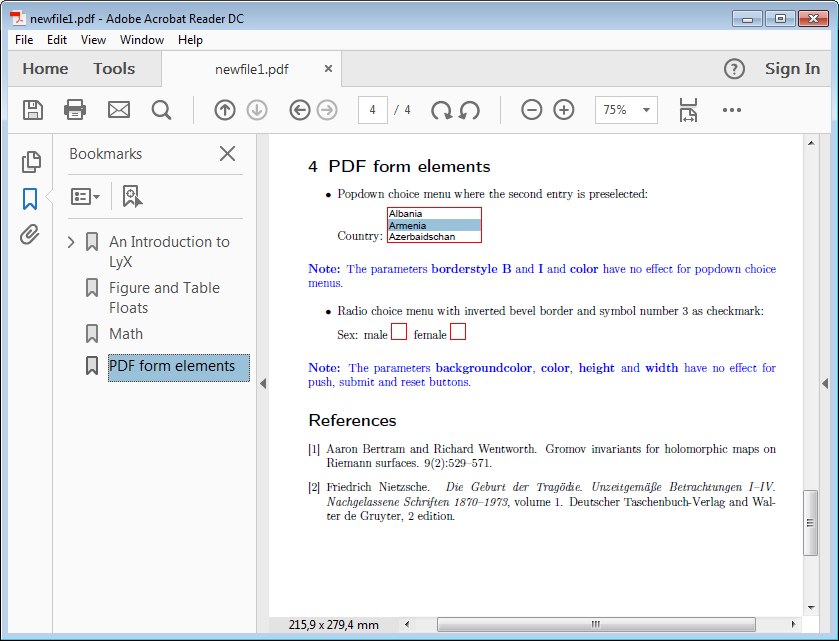
Task: Minimize the Acrobat Reader window
Action: [748, 19]
